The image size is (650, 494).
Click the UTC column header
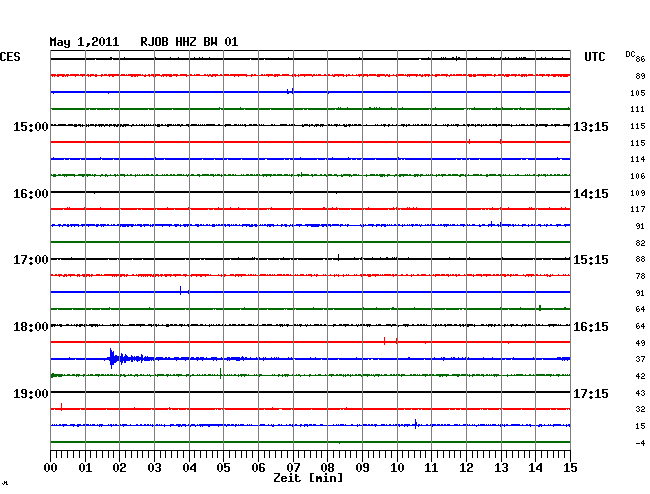[594, 57]
